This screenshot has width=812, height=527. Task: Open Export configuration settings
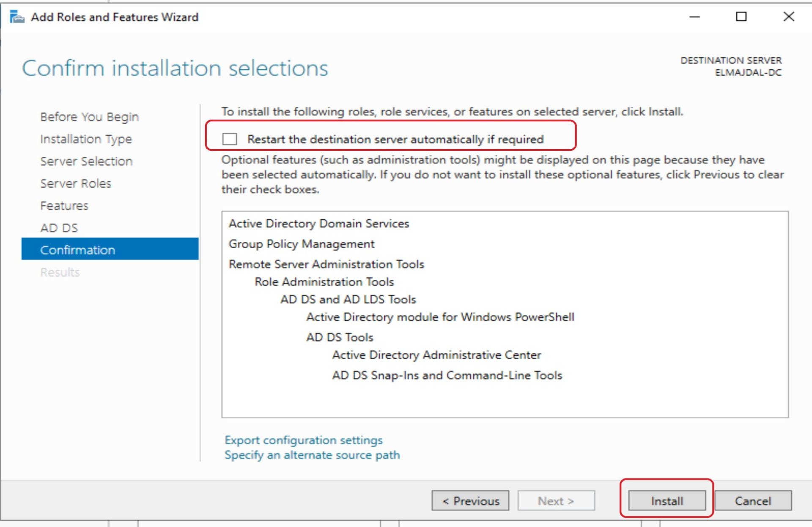pyautogui.click(x=304, y=440)
